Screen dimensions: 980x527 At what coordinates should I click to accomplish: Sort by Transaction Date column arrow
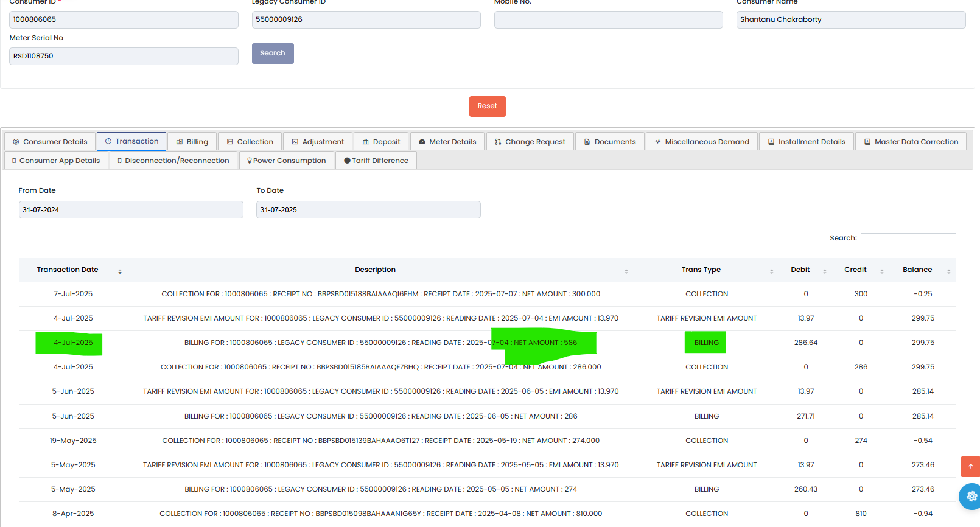coord(120,271)
